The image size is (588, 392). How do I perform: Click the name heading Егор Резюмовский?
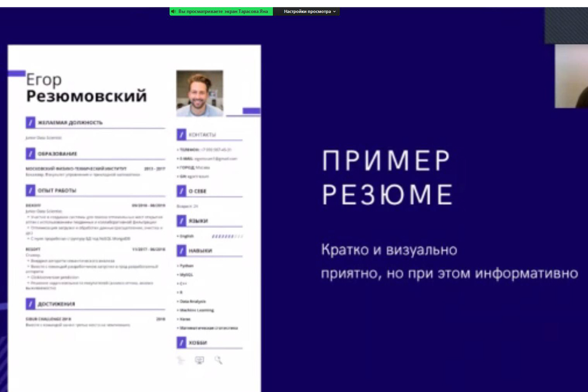tap(86, 88)
